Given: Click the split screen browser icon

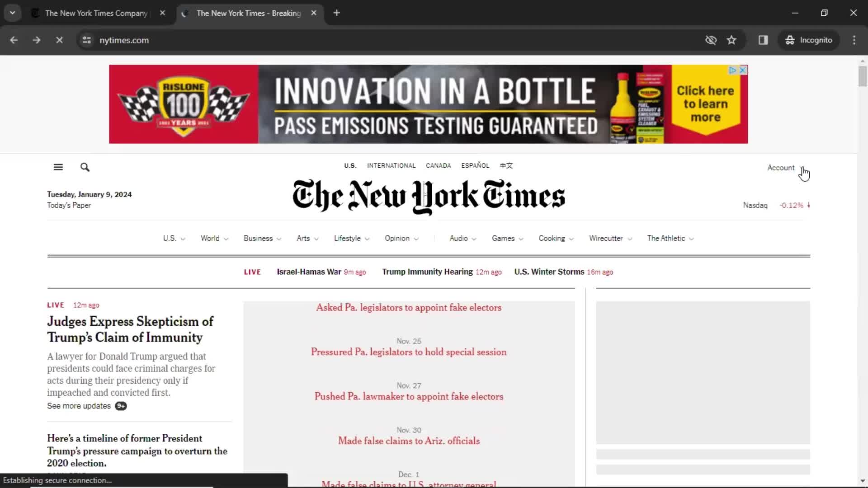Looking at the screenshot, I should point(764,40).
